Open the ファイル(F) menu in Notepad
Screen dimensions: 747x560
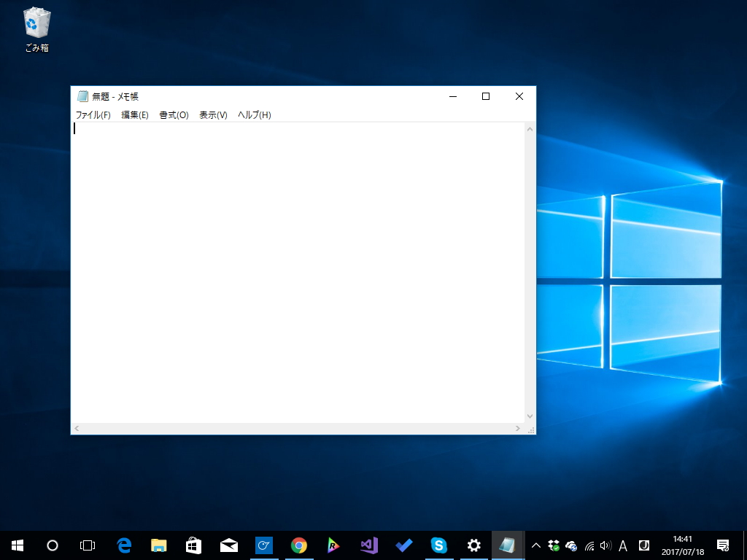91,114
